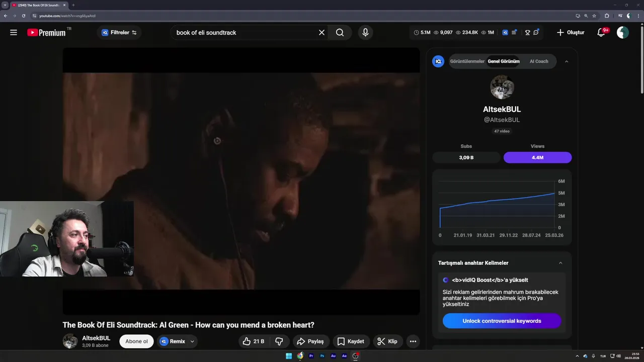Collapse the vidIQ panel with top chevron
The image size is (644, 362).
567,61
